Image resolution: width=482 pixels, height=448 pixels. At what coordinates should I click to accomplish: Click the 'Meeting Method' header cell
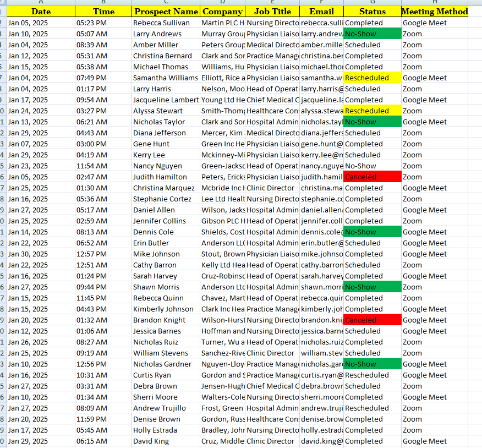435,12
